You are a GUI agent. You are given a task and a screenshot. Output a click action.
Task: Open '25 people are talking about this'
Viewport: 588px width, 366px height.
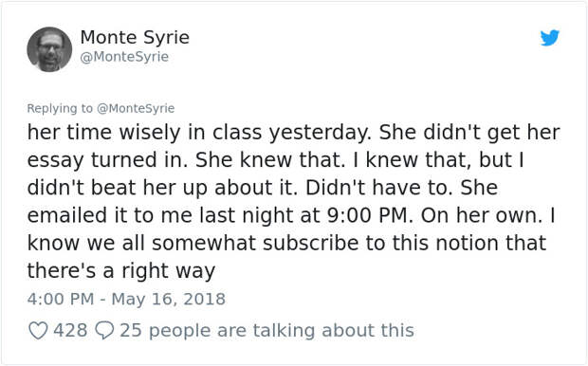click(267, 330)
